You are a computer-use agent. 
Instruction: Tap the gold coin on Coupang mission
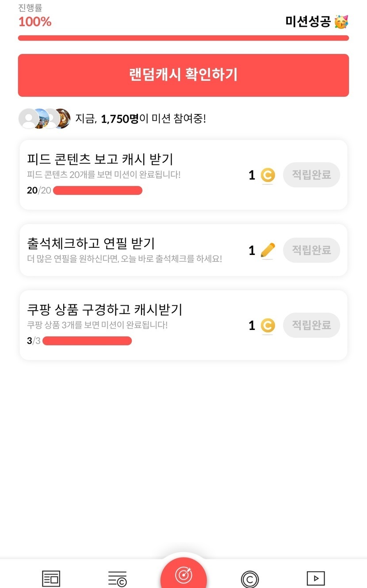pos(268,326)
